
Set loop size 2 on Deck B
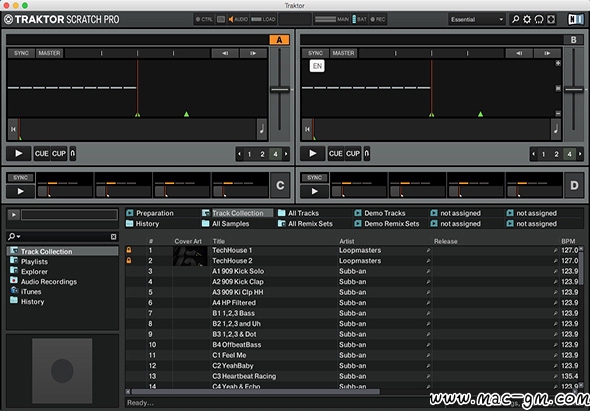[556, 154]
